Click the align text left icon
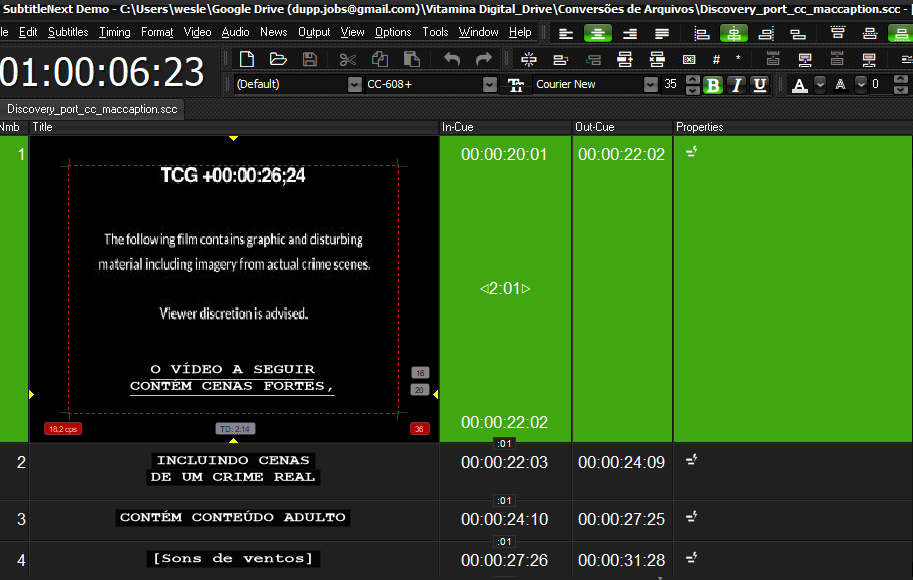This screenshot has width=913, height=580. [x=565, y=34]
